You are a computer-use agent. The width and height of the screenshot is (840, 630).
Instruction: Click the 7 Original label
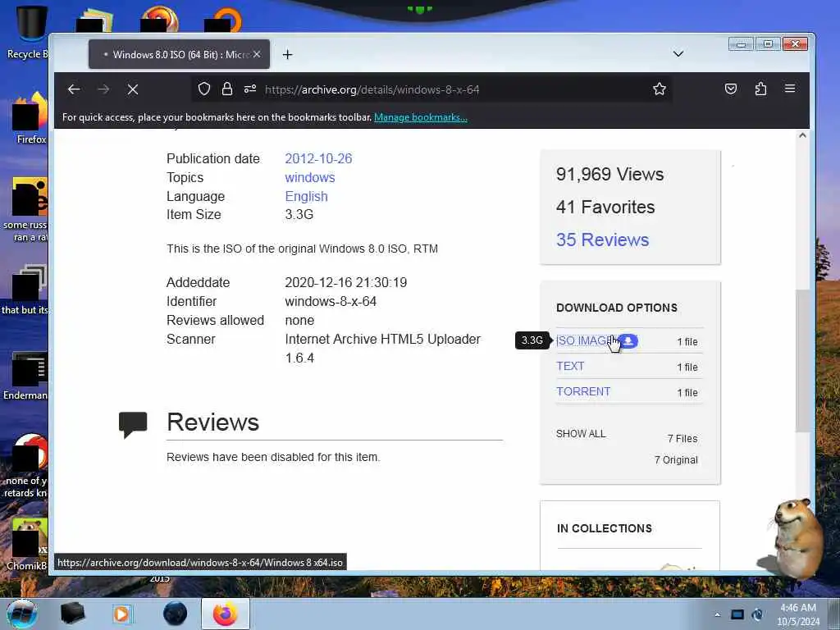(x=676, y=460)
